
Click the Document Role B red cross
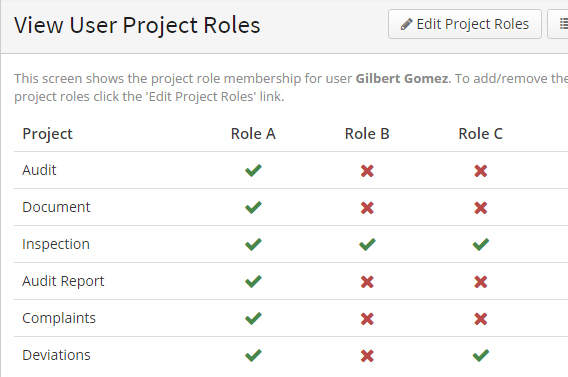click(367, 208)
